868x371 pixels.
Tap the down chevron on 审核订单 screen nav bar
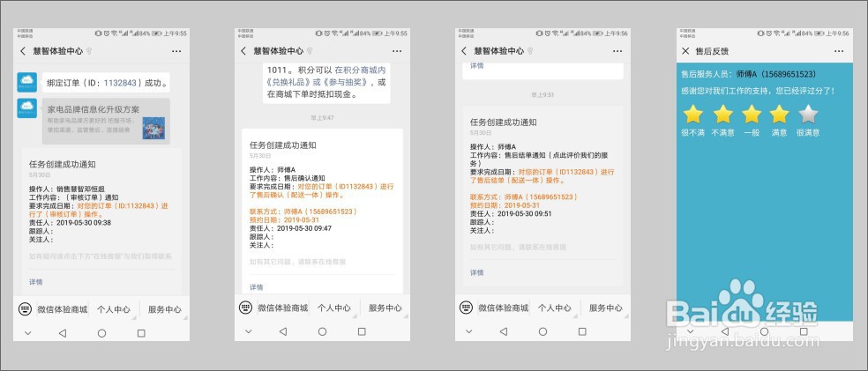(x=27, y=333)
